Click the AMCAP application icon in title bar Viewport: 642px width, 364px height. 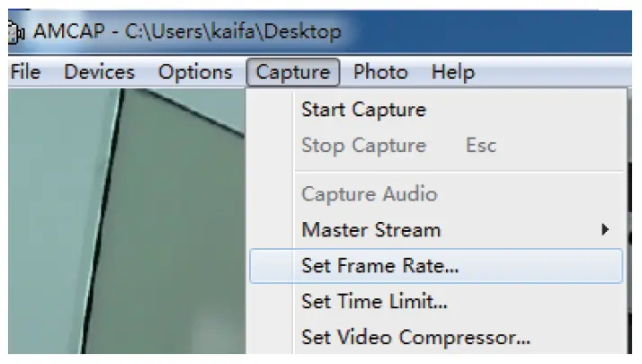[14, 32]
